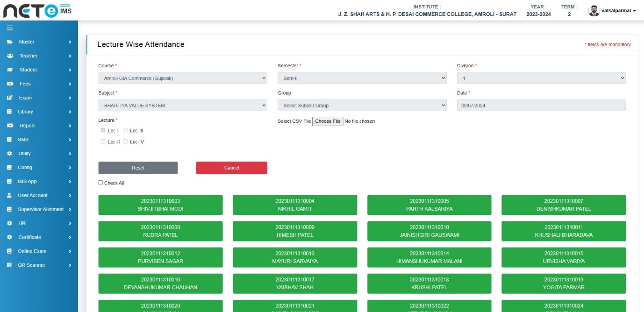Expand the Select Subject Group dropdown
This screenshot has height=312, width=644.
(x=362, y=106)
